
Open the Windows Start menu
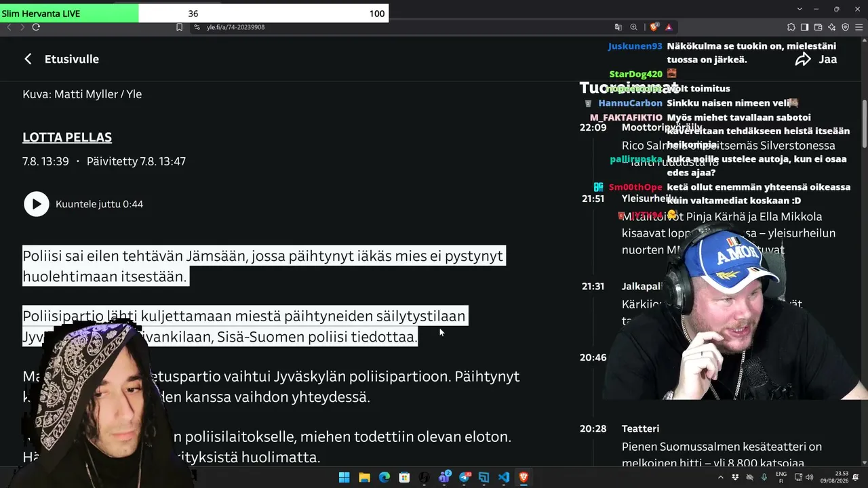(344, 477)
